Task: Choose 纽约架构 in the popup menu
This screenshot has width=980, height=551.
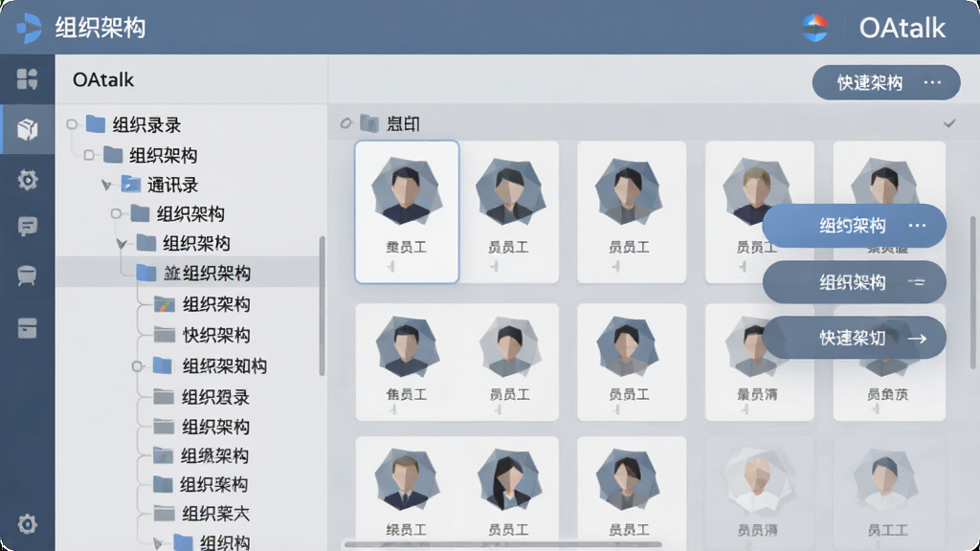Action: pyautogui.click(x=854, y=226)
